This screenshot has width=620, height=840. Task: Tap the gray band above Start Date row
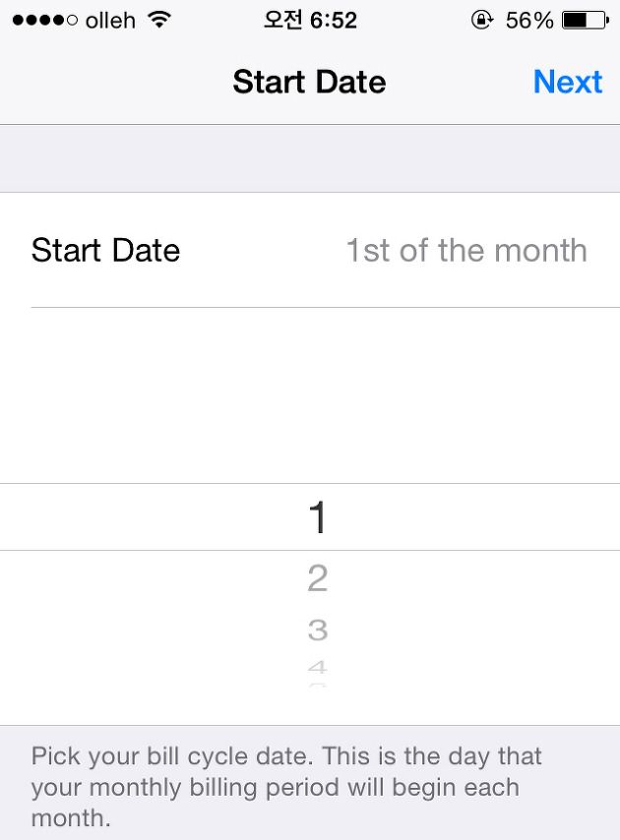tap(310, 158)
